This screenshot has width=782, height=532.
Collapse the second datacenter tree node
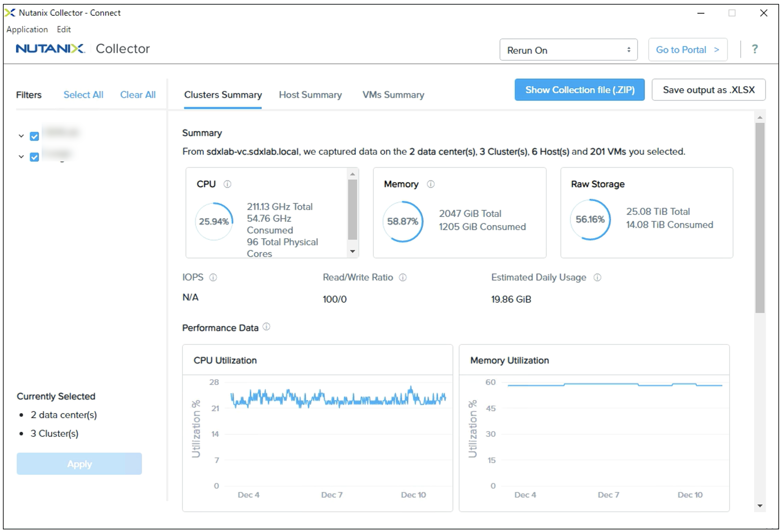point(21,156)
